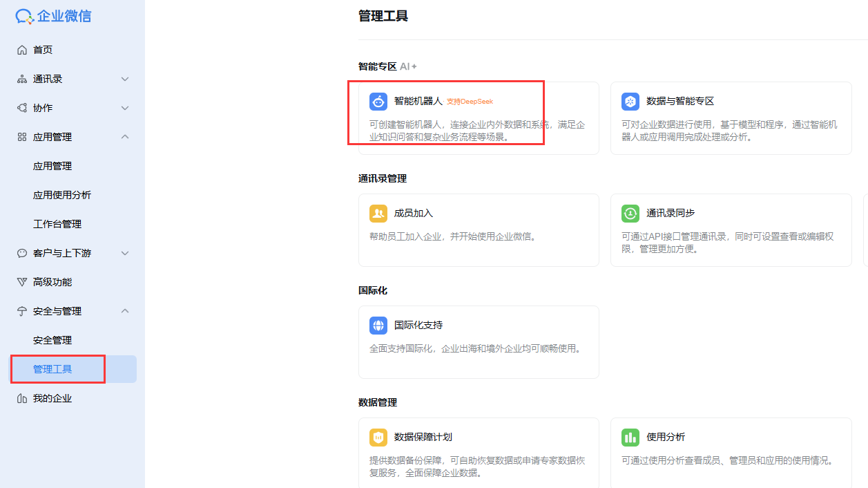The height and width of the screenshot is (488, 868).
Task: Click the 支持DeepSeek label
Action: pos(472,100)
